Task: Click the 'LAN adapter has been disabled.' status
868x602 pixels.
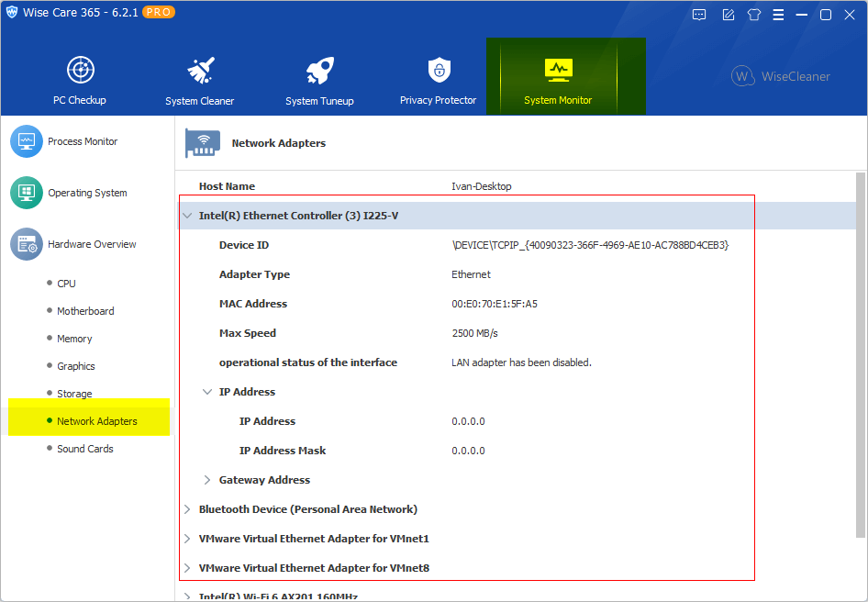Action: click(x=521, y=362)
